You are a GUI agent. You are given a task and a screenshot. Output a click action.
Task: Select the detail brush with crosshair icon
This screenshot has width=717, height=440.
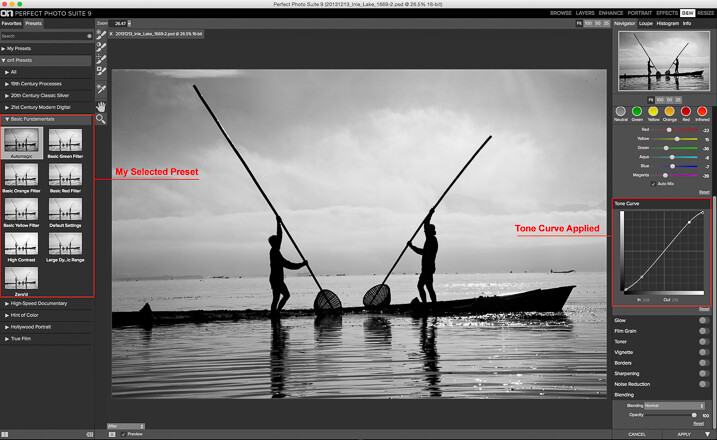point(101,59)
